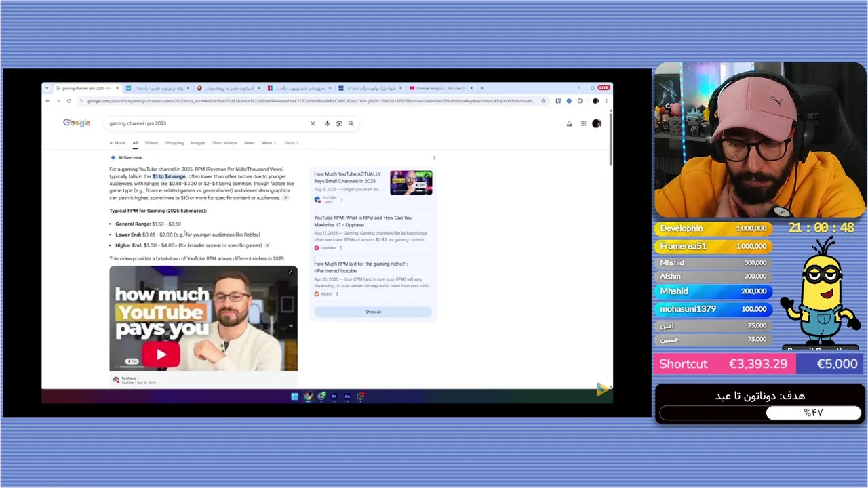Open Google Lens image search icon
Image resolution: width=868 pixels, height=488 pixels.
click(x=339, y=123)
